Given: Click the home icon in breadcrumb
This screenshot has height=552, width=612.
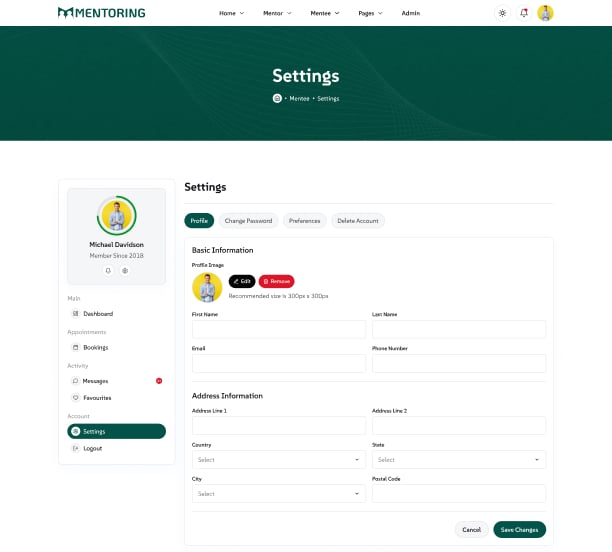Looking at the screenshot, I should [x=277, y=98].
